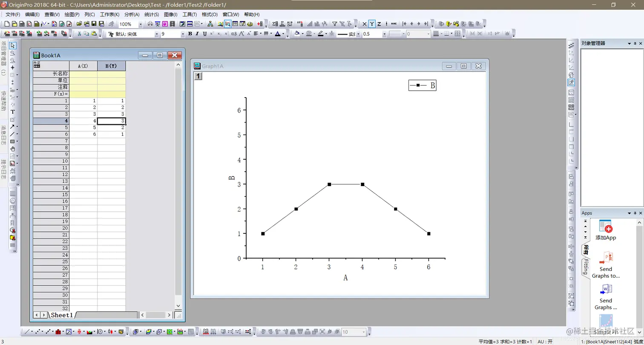Image resolution: width=644 pixels, height=345 pixels.
Task: Open the font size 9 dropdown
Action: pos(183,34)
